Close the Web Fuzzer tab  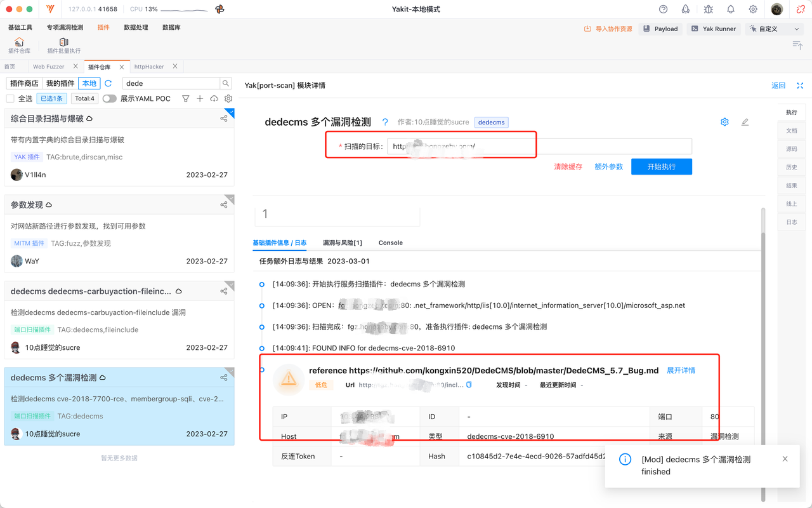76,66
